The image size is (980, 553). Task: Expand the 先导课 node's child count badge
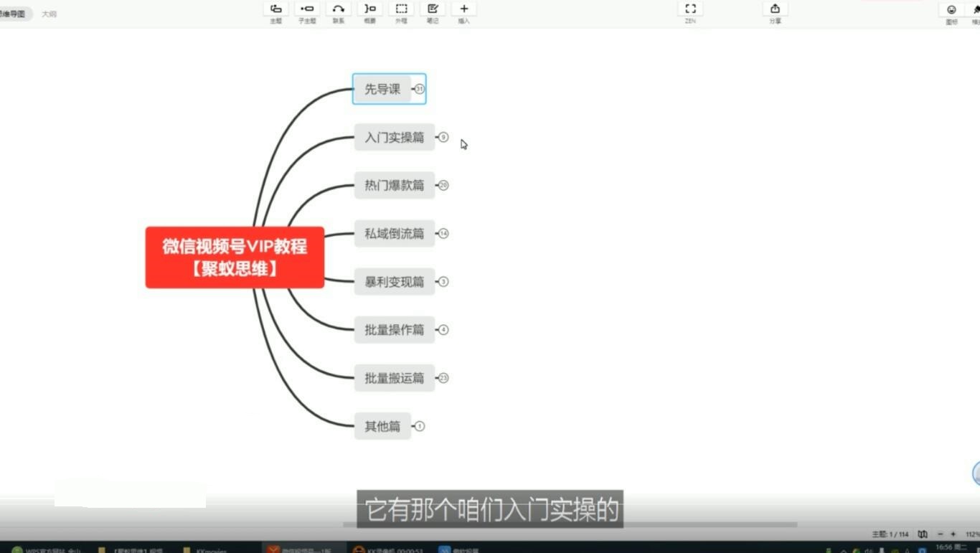pos(420,89)
